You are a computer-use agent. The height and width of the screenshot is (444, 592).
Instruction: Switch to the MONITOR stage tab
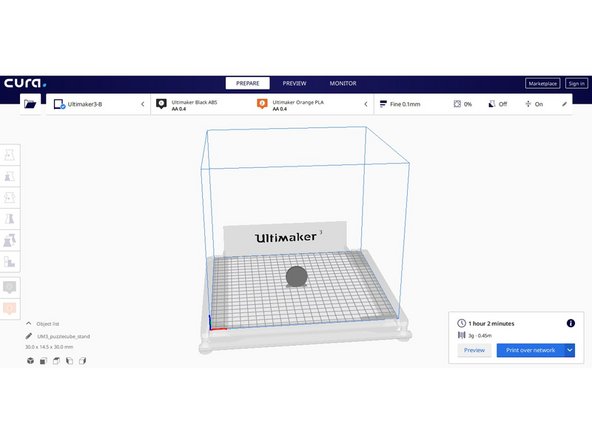click(343, 83)
